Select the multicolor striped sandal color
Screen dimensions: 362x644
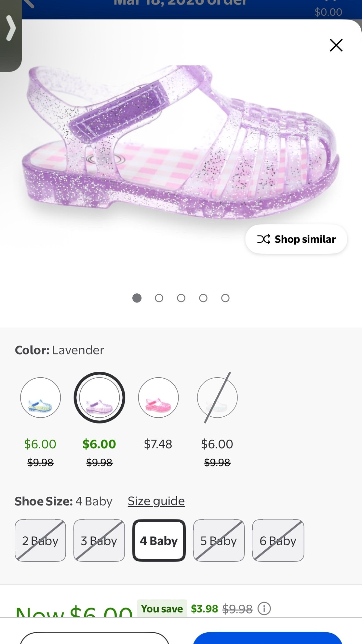tap(40, 397)
